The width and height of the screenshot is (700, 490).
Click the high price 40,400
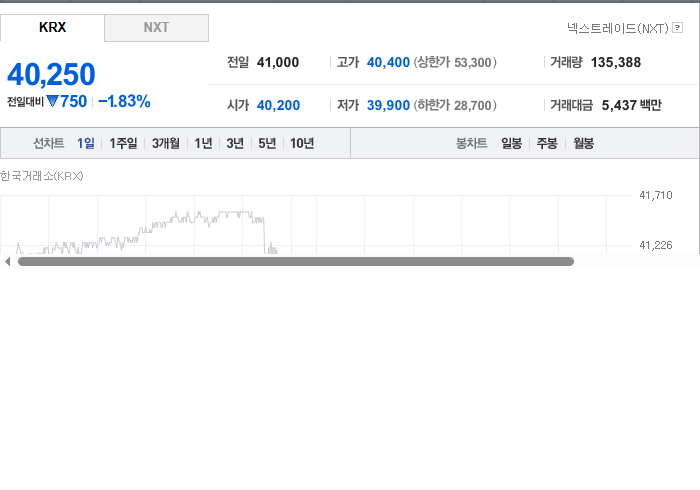388,62
